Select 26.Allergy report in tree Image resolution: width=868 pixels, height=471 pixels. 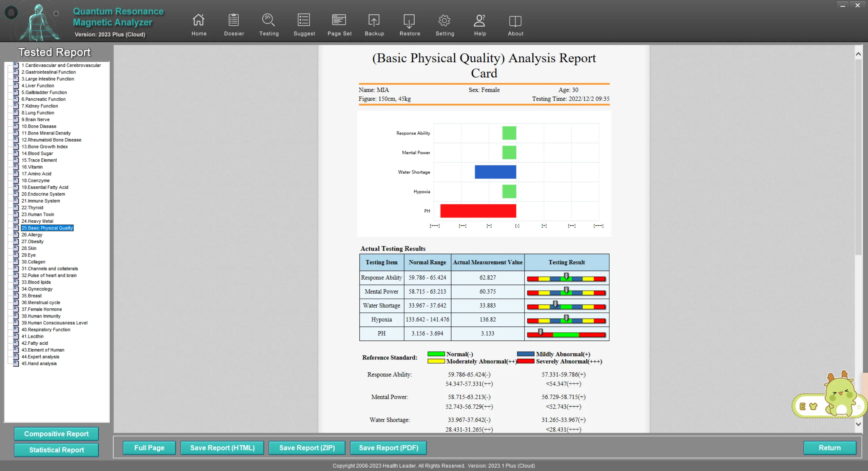pyautogui.click(x=32, y=235)
